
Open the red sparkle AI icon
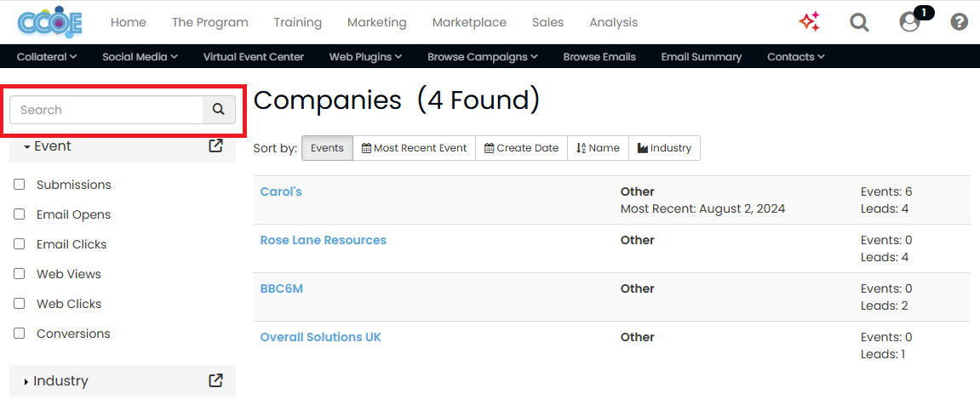coord(810,22)
